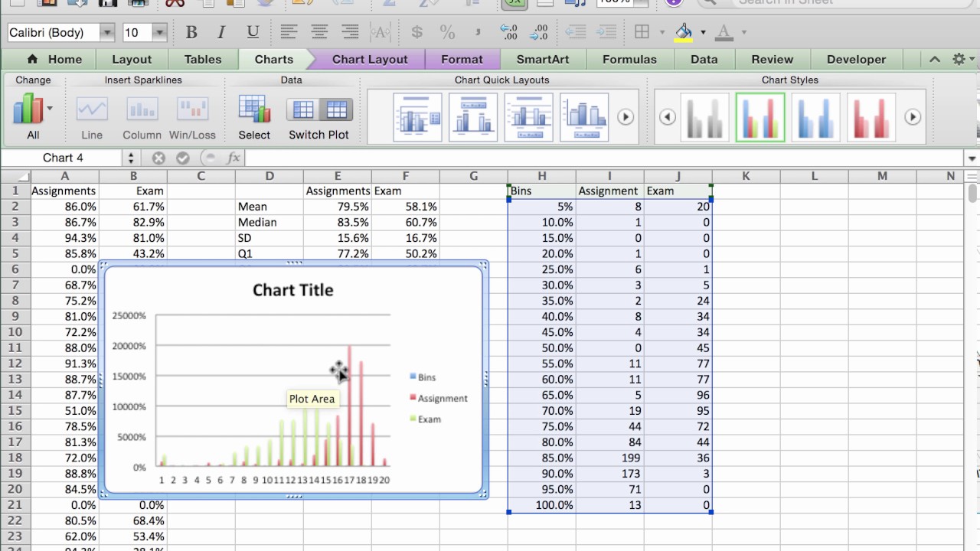Viewport: 980px width, 551px height.
Task: Click the borders icon
Action: [642, 32]
